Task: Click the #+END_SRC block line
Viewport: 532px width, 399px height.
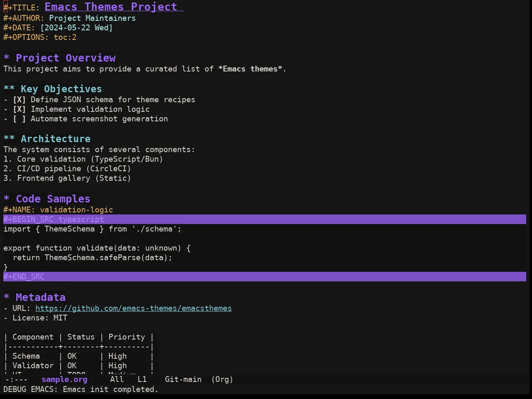Action: point(265,277)
